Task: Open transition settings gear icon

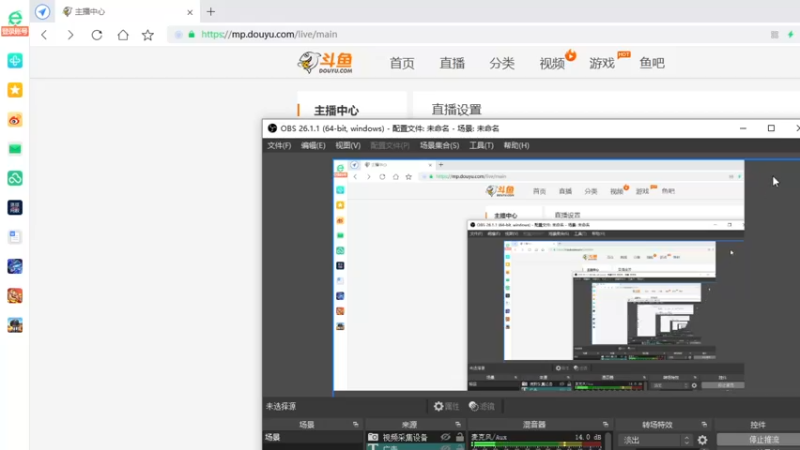Action: point(703,440)
